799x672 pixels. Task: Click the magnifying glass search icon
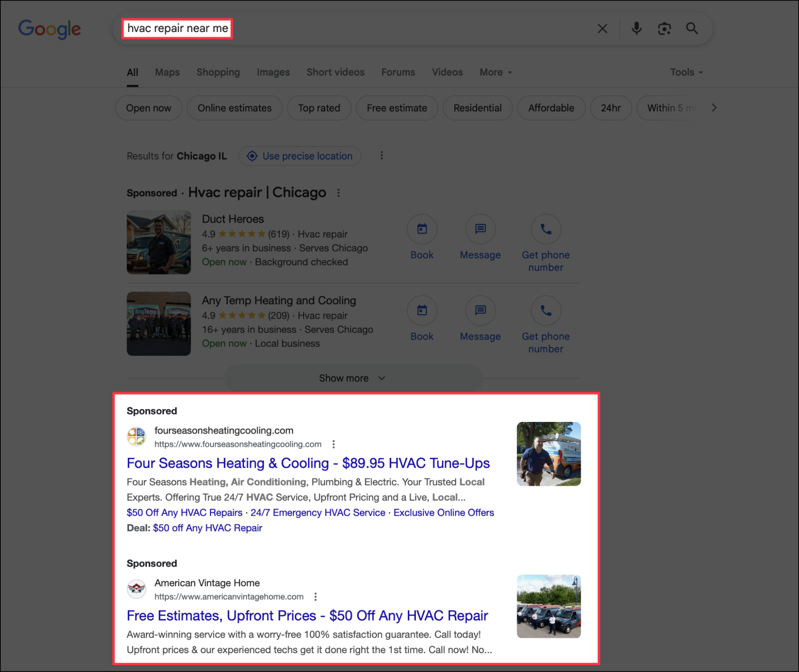692,29
